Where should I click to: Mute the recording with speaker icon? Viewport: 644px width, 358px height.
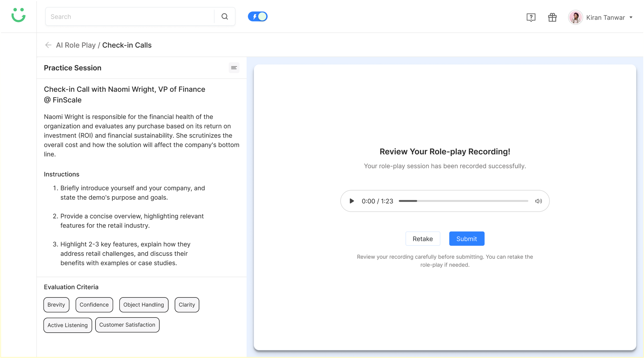[x=538, y=201]
